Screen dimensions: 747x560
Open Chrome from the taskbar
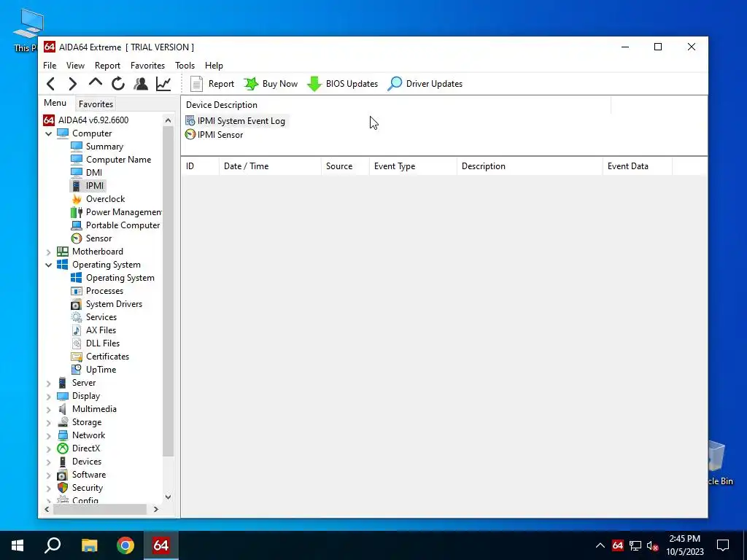tap(125, 545)
